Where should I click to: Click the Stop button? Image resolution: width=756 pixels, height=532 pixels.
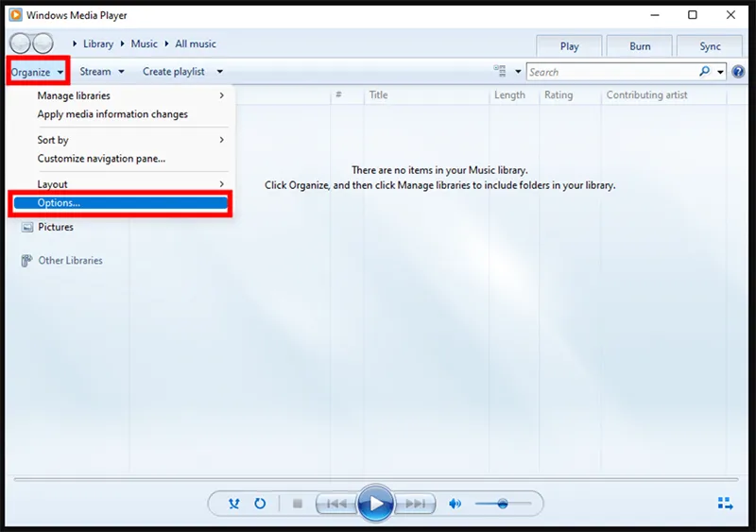tap(298, 504)
